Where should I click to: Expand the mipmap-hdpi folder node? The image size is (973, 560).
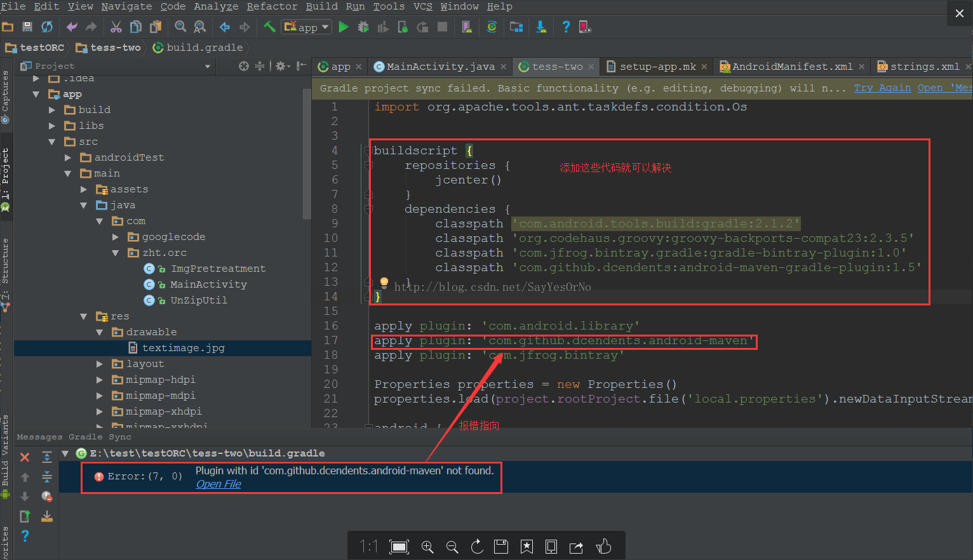pyautogui.click(x=100, y=380)
